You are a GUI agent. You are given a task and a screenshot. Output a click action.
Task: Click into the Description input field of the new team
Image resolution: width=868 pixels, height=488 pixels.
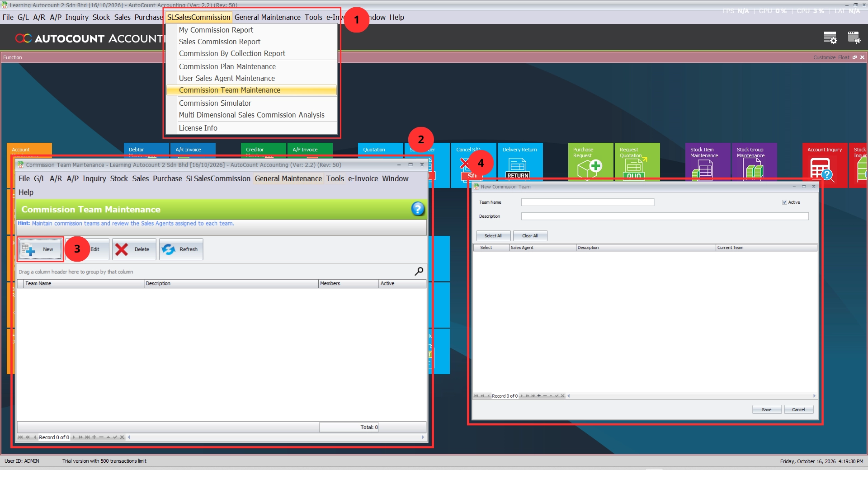point(665,216)
